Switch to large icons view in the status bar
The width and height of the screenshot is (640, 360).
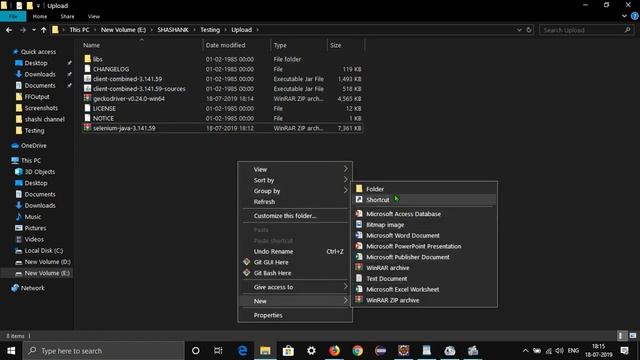tap(633, 336)
